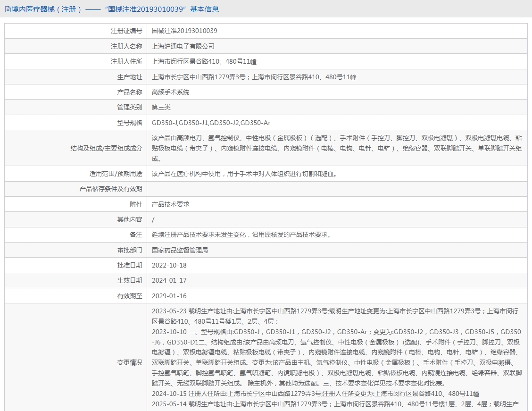
Task: Open the attachment 产品技术要求
Action: (170, 204)
